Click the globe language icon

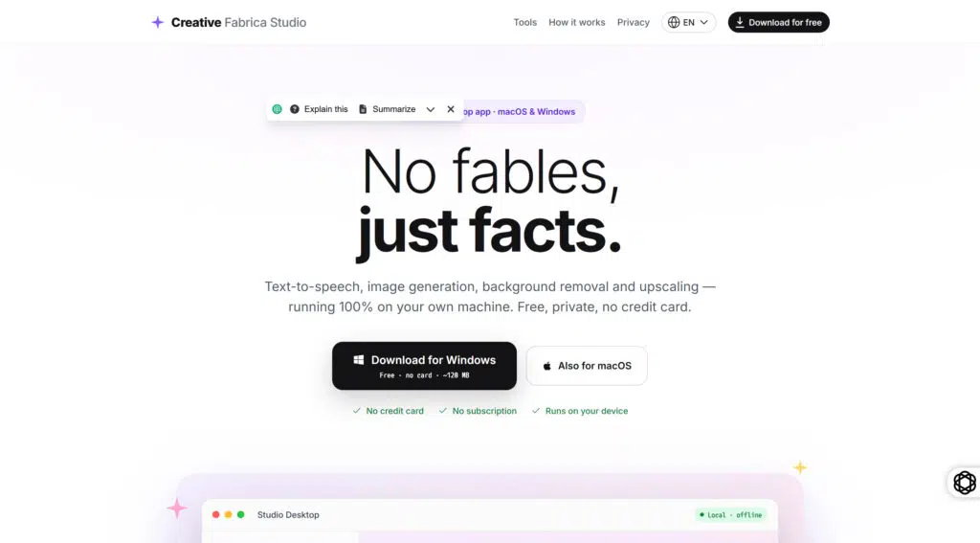[x=674, y=23]
